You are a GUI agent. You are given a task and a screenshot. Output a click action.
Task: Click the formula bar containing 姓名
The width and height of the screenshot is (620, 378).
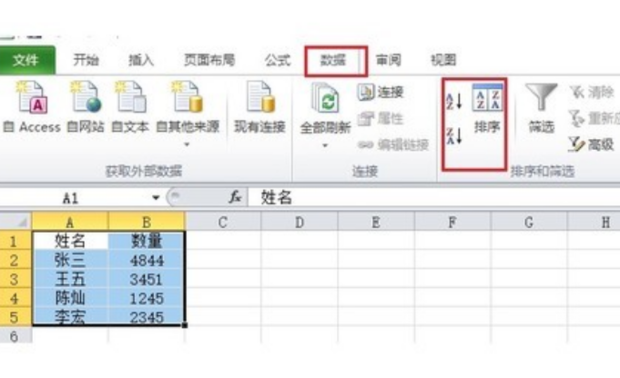(434, 197)
